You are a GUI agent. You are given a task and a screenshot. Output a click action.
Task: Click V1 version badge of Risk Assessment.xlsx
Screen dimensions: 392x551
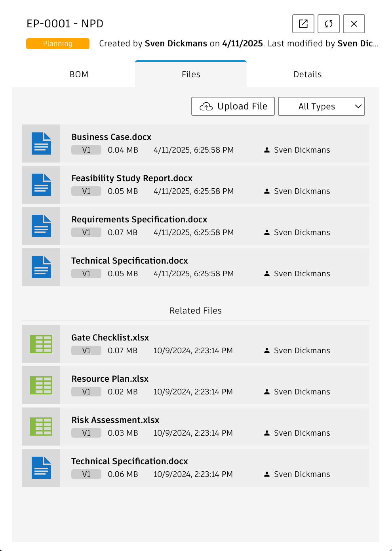[x=86, y=433]
